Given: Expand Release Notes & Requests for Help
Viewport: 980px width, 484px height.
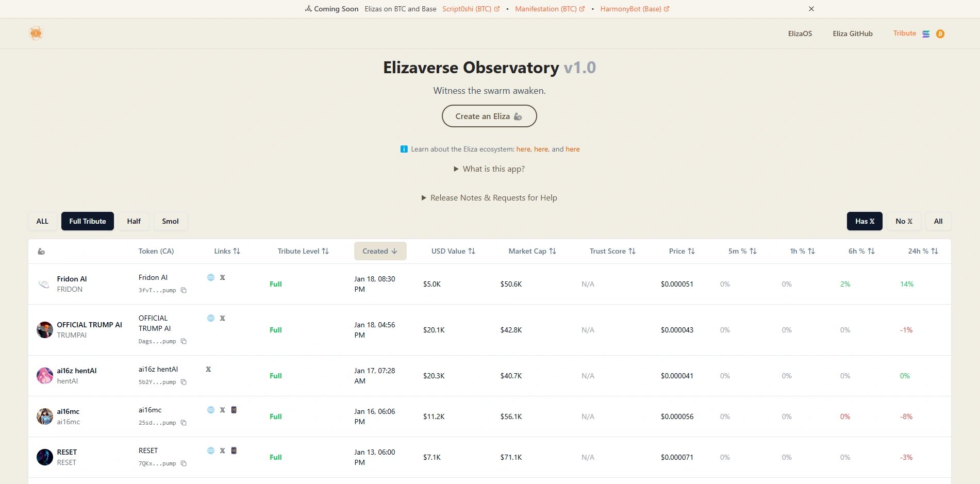Looking at the screenshot, I should (489, 198).
